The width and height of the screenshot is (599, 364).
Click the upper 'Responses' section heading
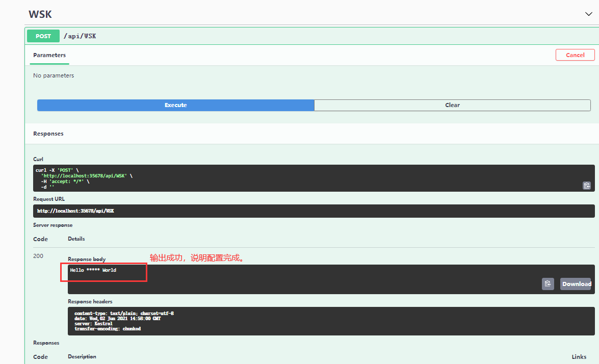(x=48, y=134)
